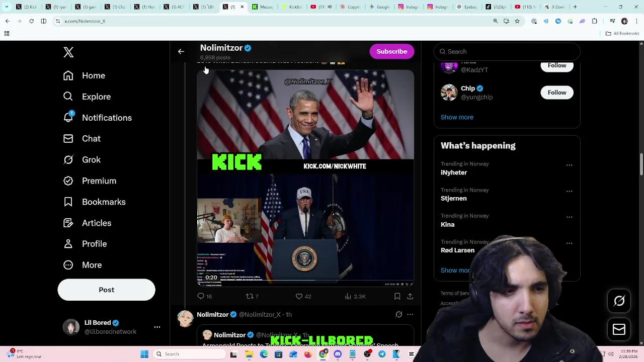Open browser apps grid in bookmarks bar

(7, 33)
